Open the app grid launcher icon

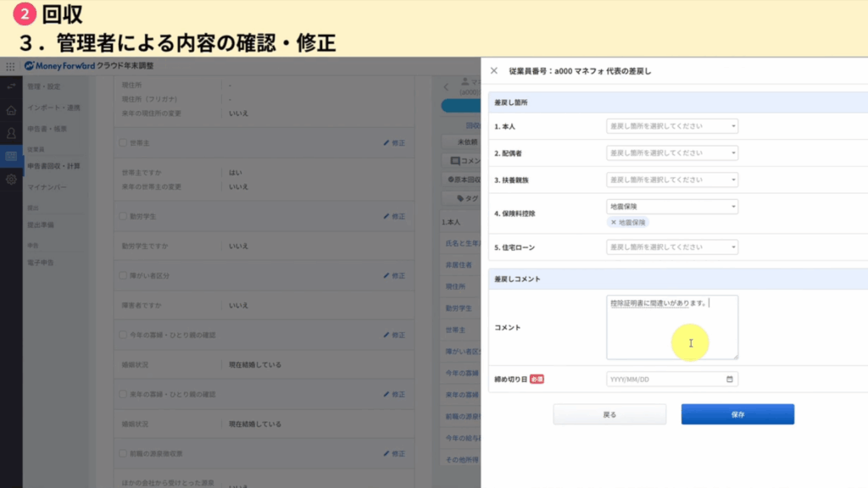point(11,66)
